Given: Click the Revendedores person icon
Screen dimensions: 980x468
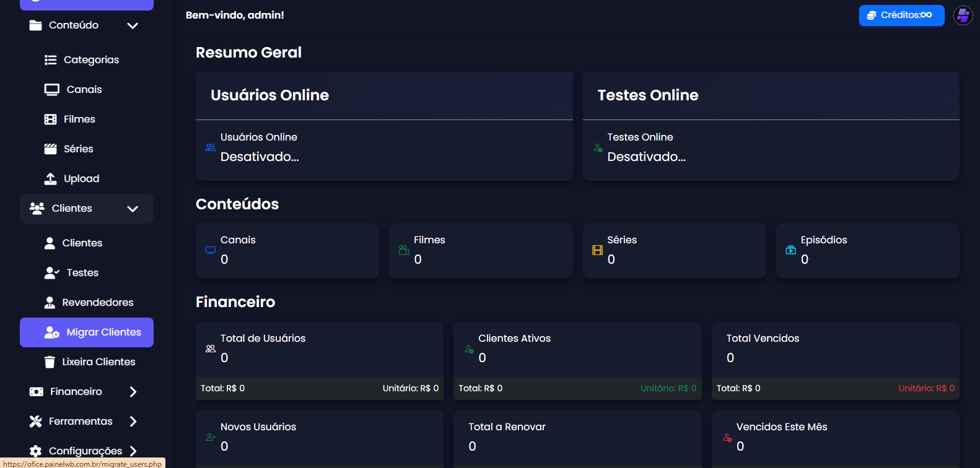Looking at the screenshot, I should 50,303.
